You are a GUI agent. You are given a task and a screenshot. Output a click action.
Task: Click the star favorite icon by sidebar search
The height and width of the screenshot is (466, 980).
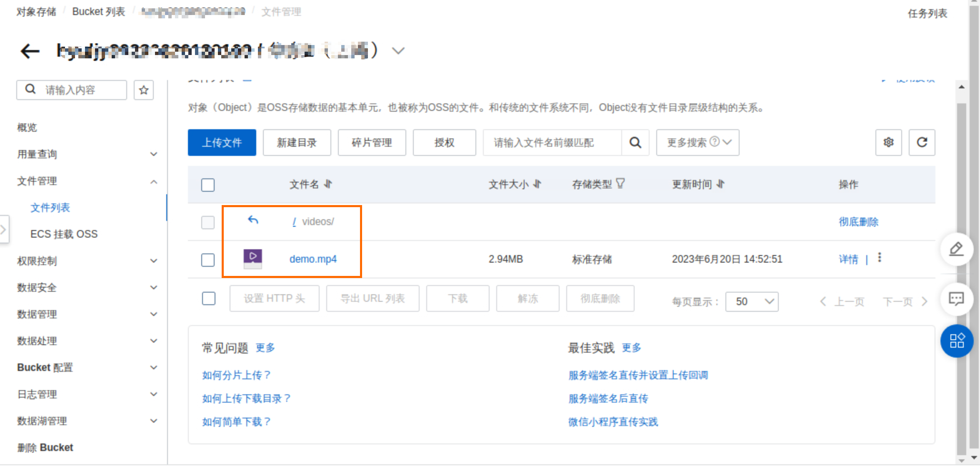(144, 90)
